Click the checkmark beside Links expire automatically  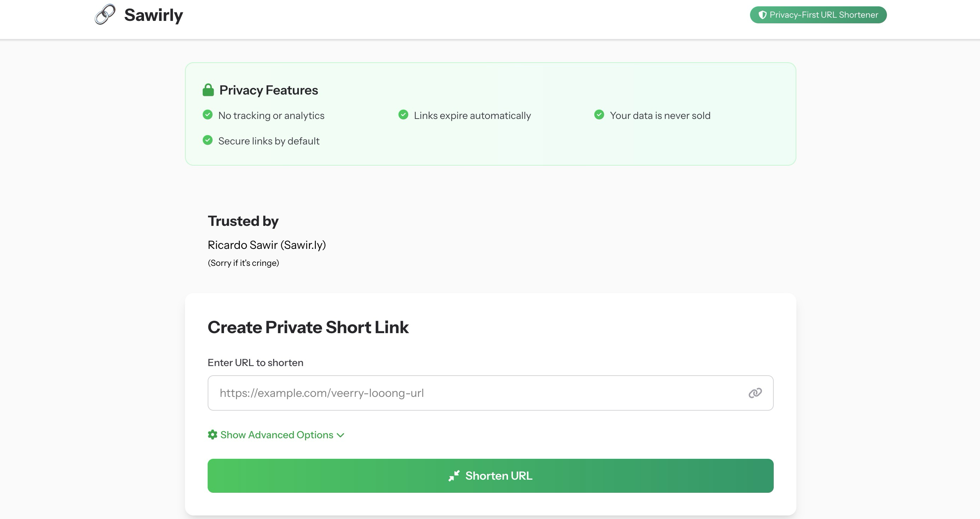click(403, 115)
